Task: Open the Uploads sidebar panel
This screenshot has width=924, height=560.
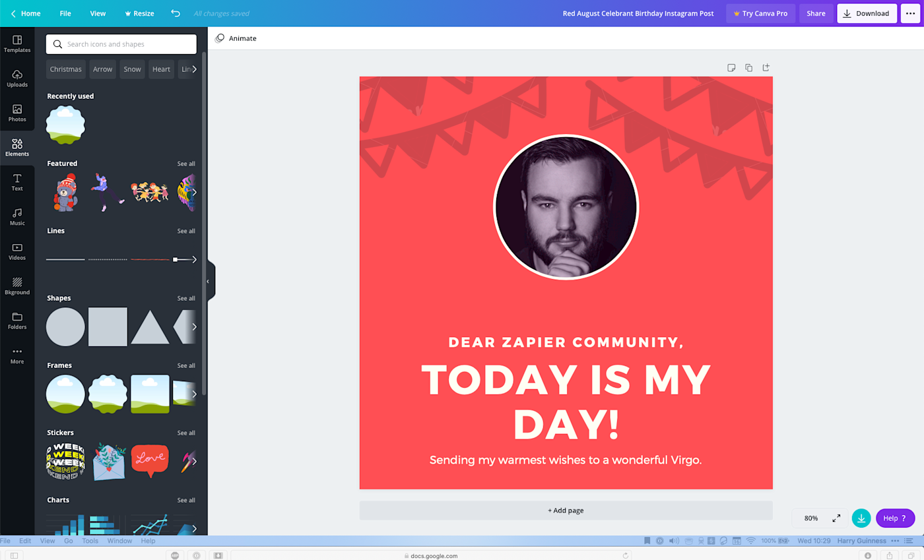Action: pyautogui.click(x=17, y=78)
